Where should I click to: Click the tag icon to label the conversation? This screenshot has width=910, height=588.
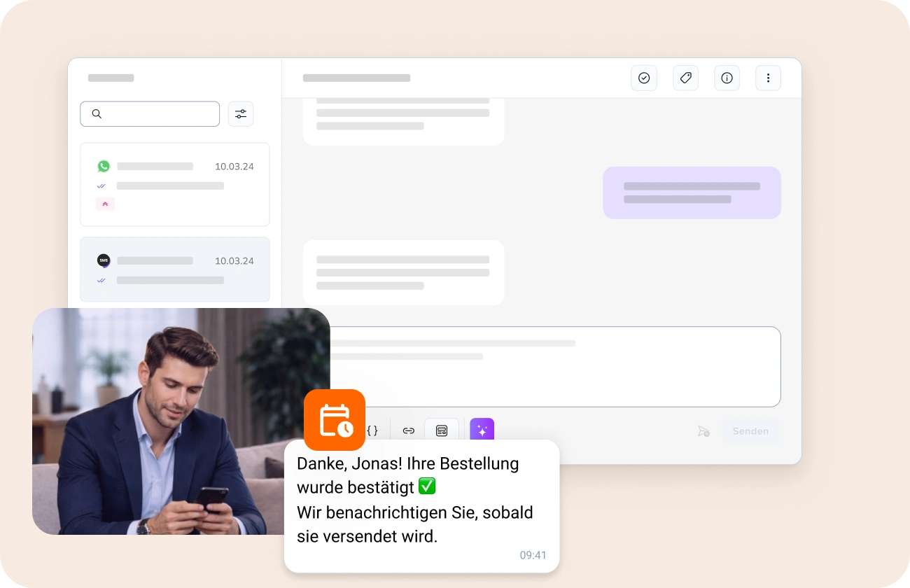pos(685,78)
